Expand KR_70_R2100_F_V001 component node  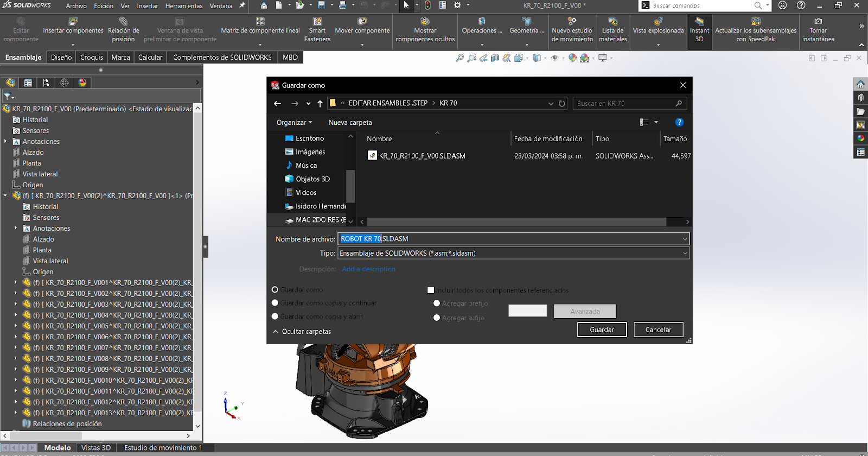click(x=16, y=282)
